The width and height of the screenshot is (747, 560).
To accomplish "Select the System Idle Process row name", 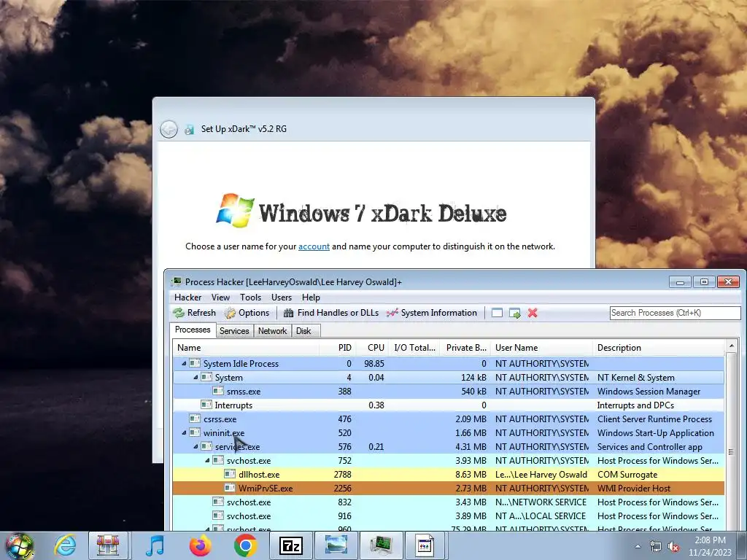I will point(241,363).
